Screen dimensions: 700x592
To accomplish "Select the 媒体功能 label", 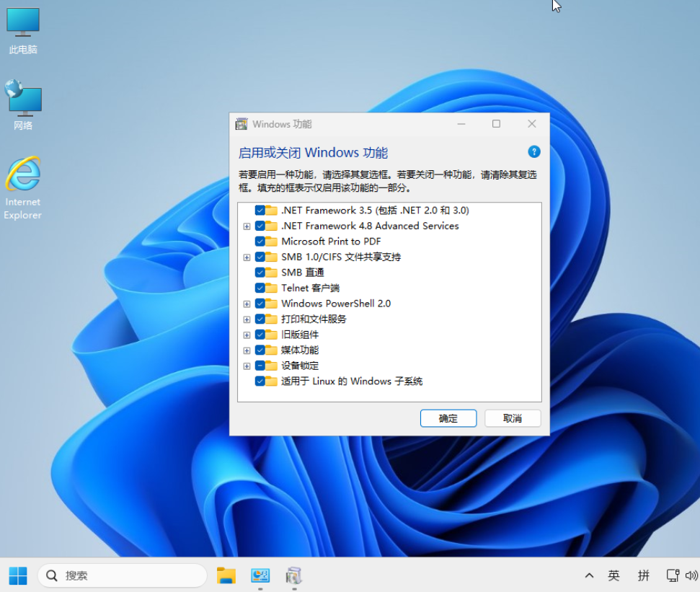I will tap(300, 350).
